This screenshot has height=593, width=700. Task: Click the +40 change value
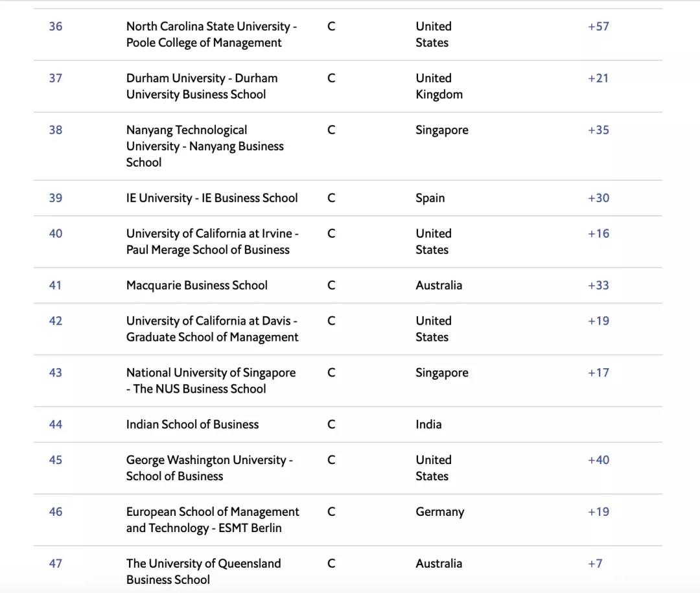[598, 460]
